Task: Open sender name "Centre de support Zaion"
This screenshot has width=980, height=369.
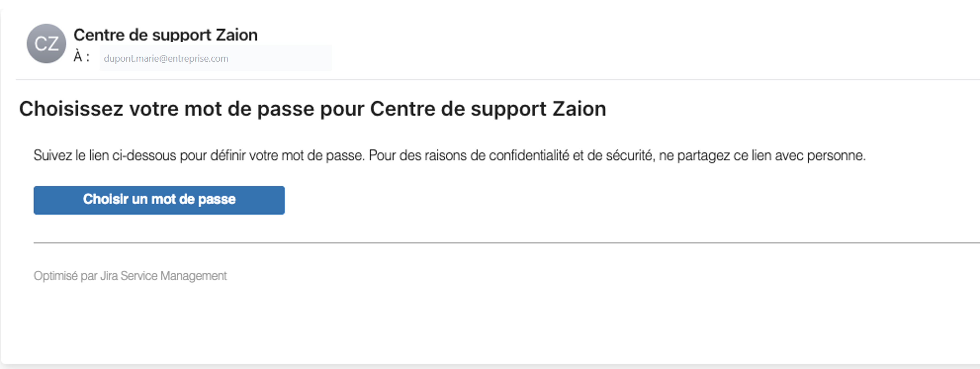Action: [x=166, y=35]
